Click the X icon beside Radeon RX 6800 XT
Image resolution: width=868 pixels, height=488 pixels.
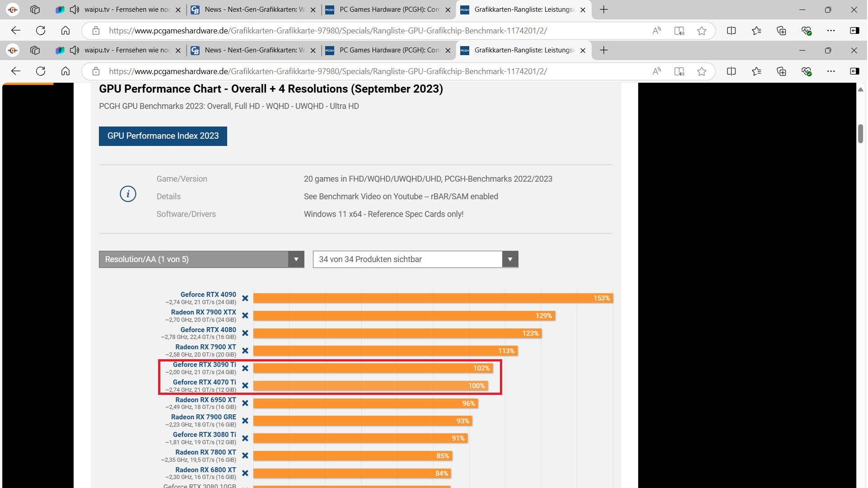245,474
